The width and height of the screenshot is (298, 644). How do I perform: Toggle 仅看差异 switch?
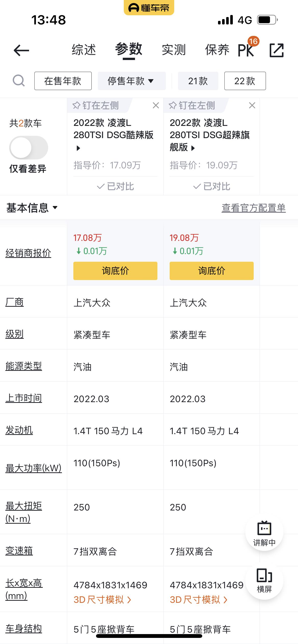(29, 148)
